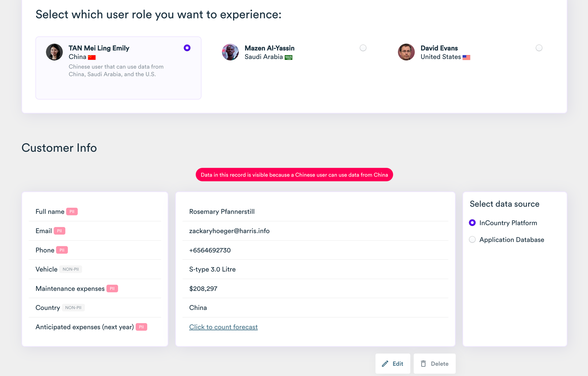588x376 pixels.
Task: Click the red data visibility notice banner
Action: pyautogui.click(x=294, y=175)
